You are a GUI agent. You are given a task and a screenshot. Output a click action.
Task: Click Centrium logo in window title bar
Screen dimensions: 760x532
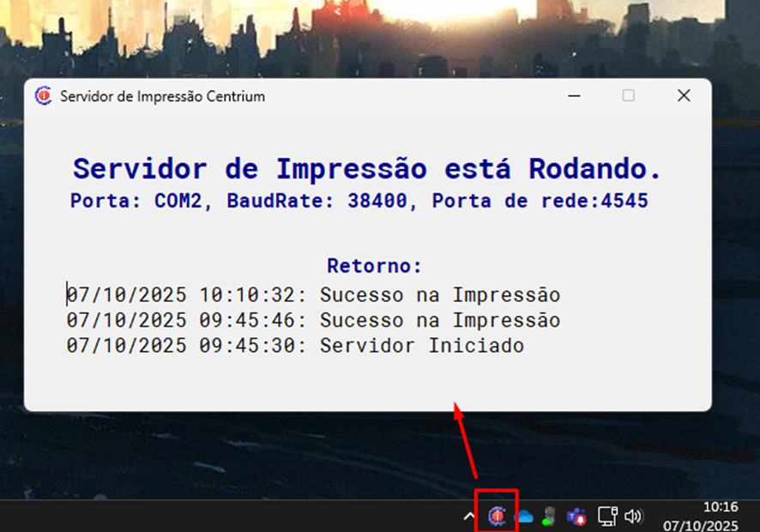pos(43,96)
